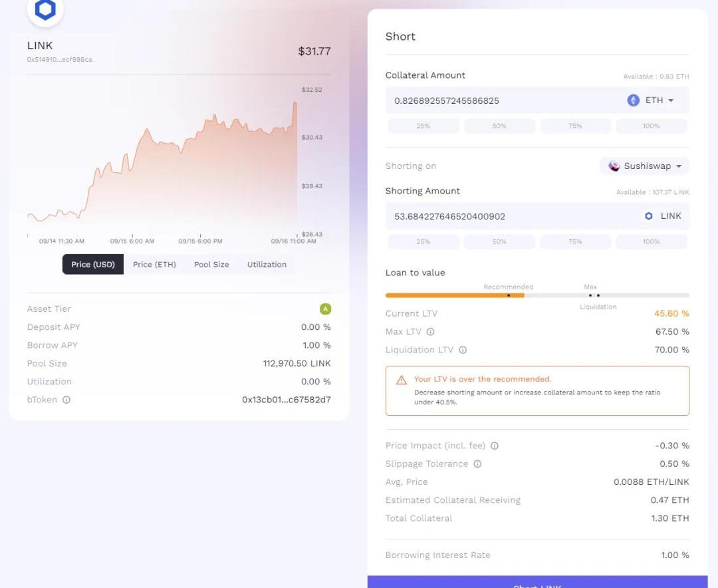Switch chart to Pool Size tab
Screen dimensions: 718x588
[211, 264]
